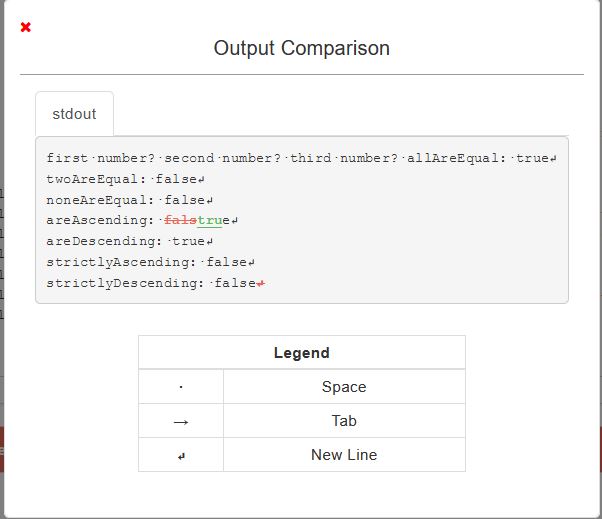Click the space dot symbol in legend
602x519 pixels.
[181, 387]
